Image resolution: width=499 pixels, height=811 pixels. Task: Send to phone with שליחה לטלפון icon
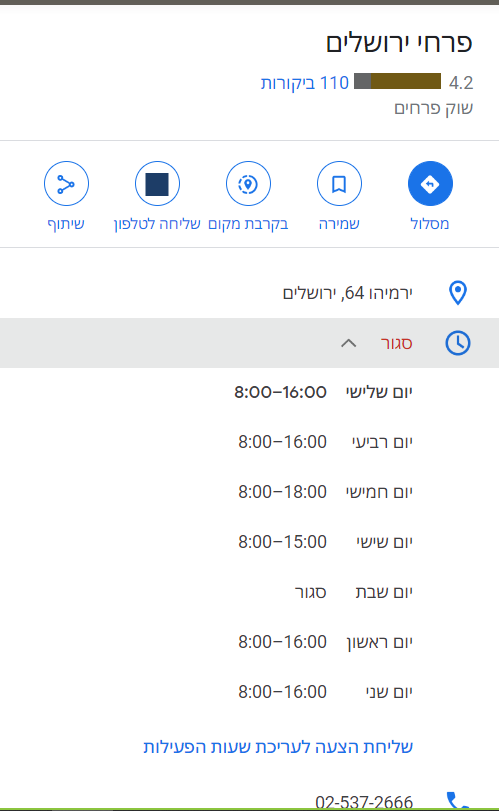point(157,184)
